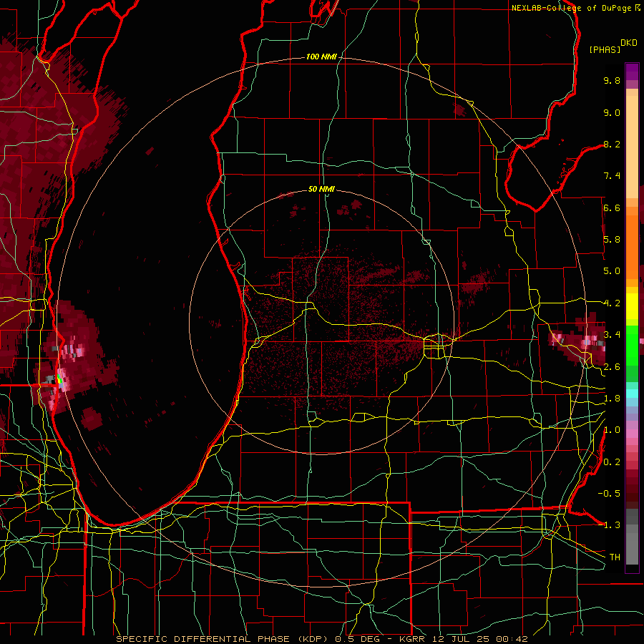Screen dimensions: 644x644
Task: Click the TH threshold label on scale
Action: [615, 557]
